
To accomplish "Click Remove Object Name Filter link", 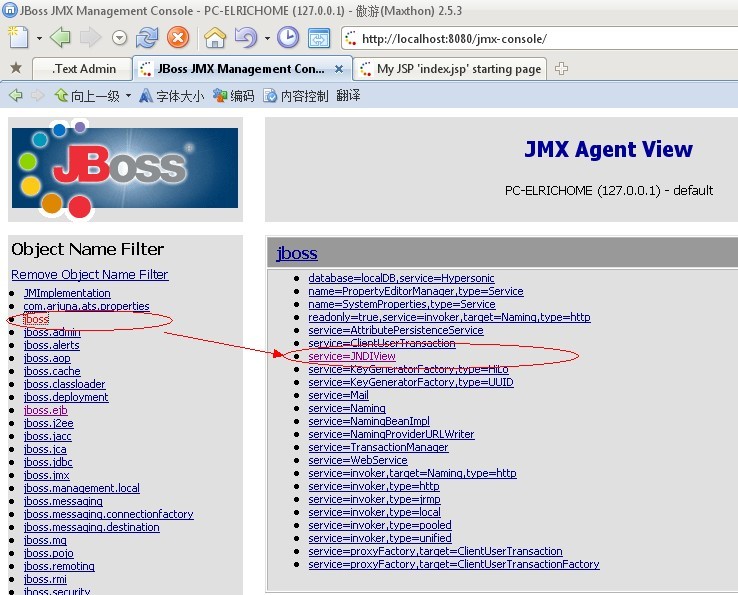I will pos(89,274).
